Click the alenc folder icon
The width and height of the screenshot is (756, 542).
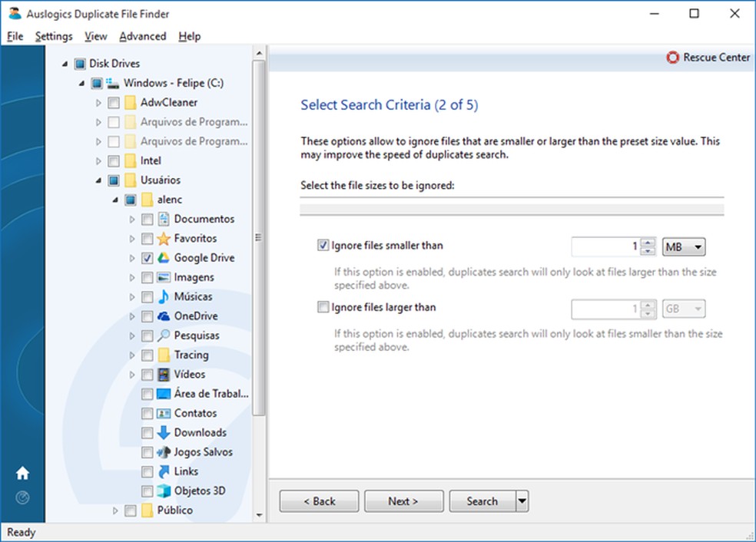(x=147, y=200)
